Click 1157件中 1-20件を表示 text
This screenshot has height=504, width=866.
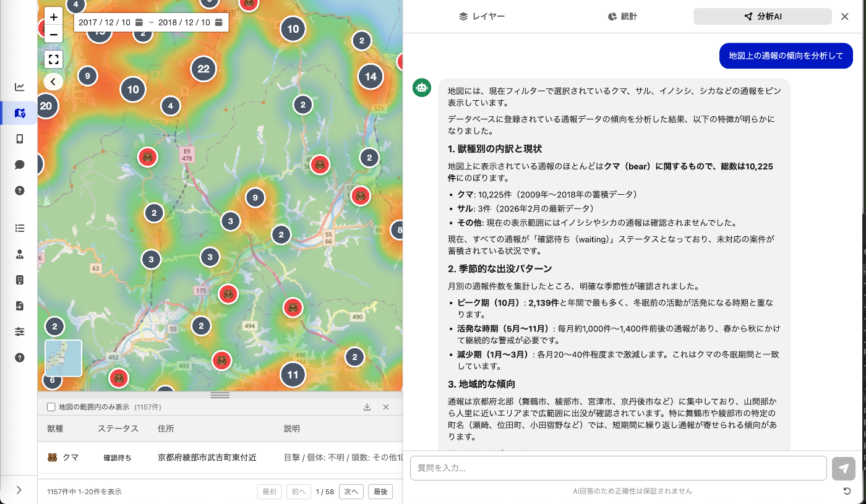(84, 492)
